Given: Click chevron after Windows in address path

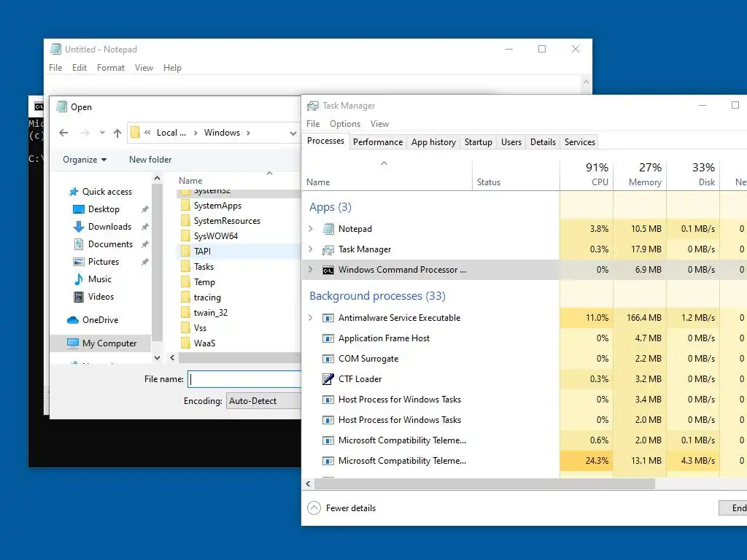Looking at the screenshot, I should click(248, 133).
